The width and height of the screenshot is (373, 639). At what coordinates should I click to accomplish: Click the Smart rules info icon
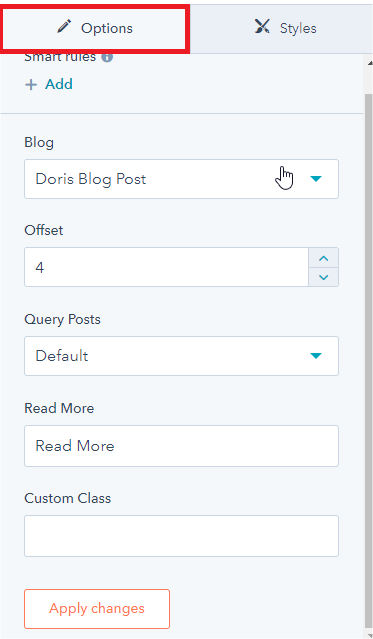tap(107, 57)
